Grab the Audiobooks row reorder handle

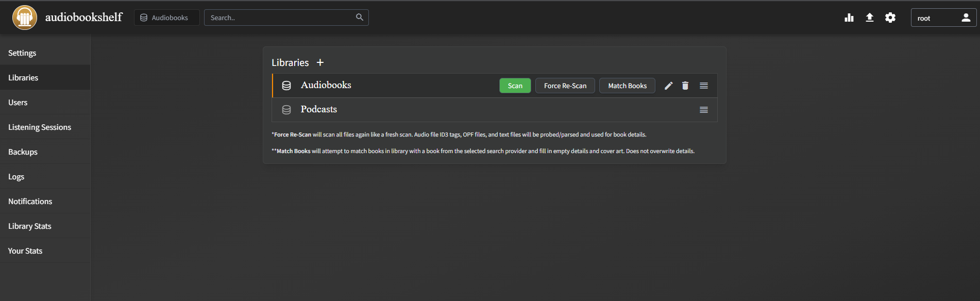[x=704, y=86]
